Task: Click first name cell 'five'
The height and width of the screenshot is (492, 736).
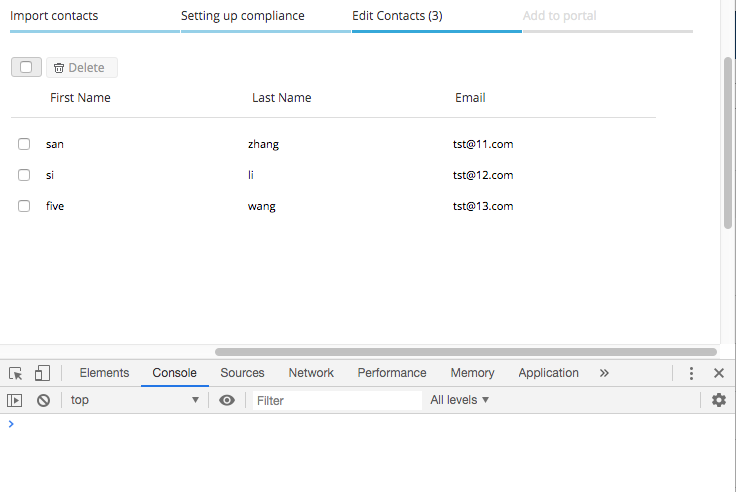Action: (55, 206)
